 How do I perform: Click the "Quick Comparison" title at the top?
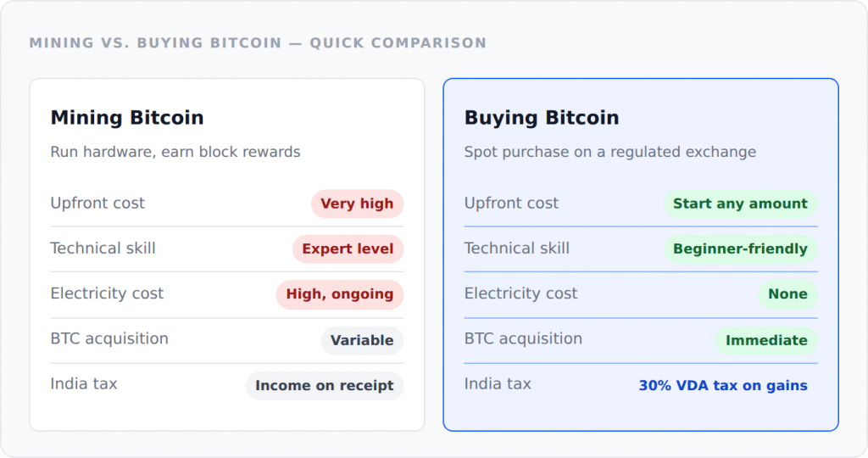(258, 43)
